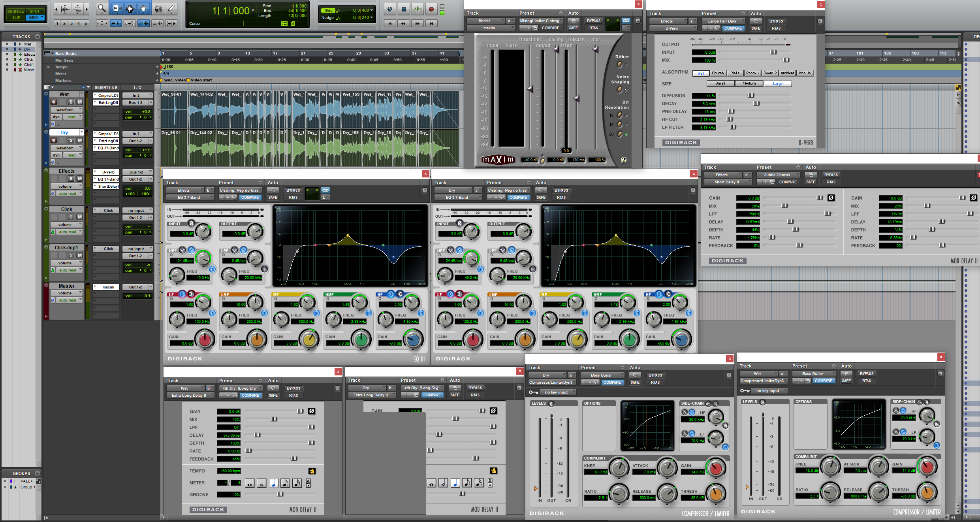Select Wet track in Tracks list
Screen dimensions: 980x522
pyautogui.click(x=28, y=44)
